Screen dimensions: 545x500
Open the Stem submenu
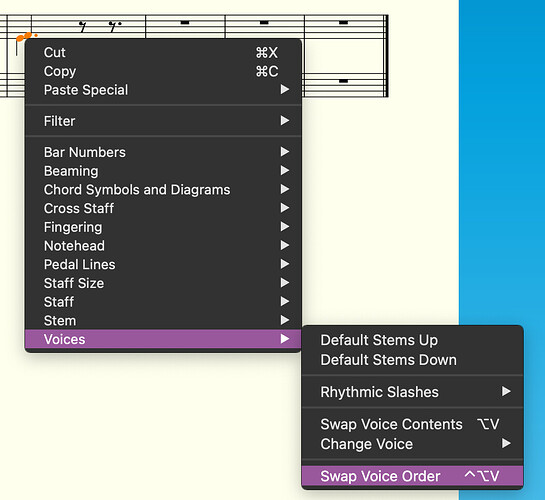tap(163, 321)
